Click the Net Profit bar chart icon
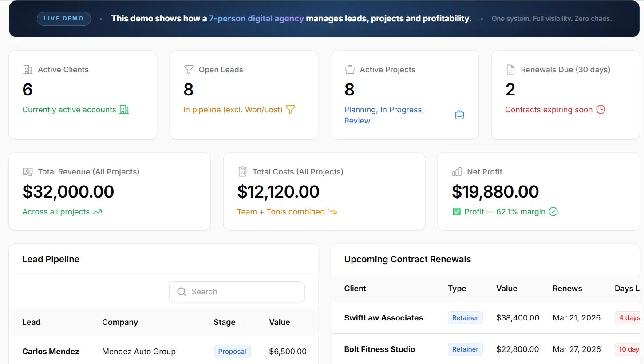The height and width of the screenshot is (364, 644). (x=457, y=171)
